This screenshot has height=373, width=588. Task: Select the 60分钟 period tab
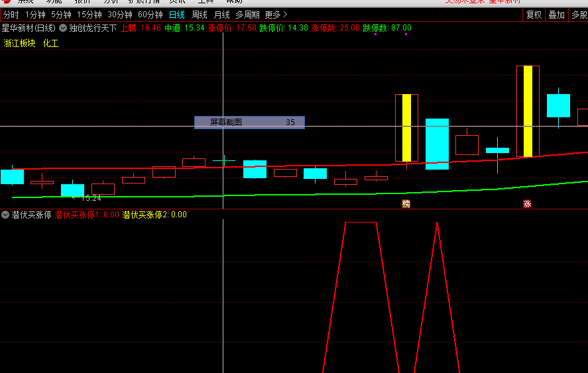150,15
